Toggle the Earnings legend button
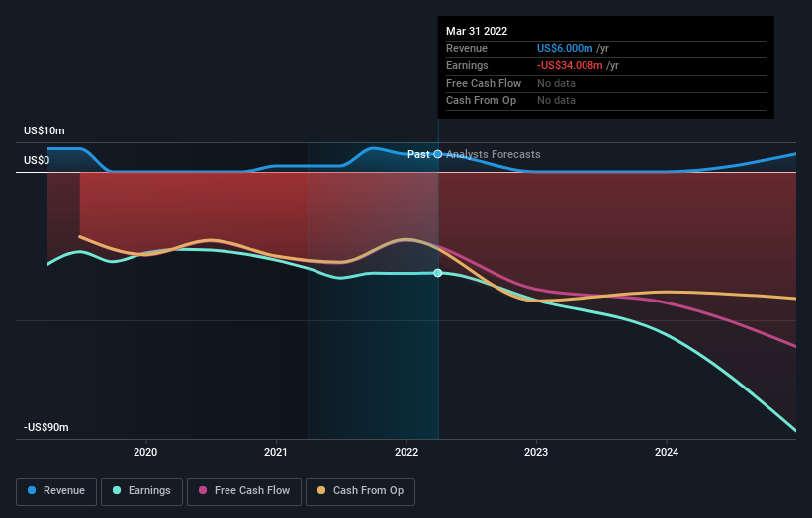 141,491
